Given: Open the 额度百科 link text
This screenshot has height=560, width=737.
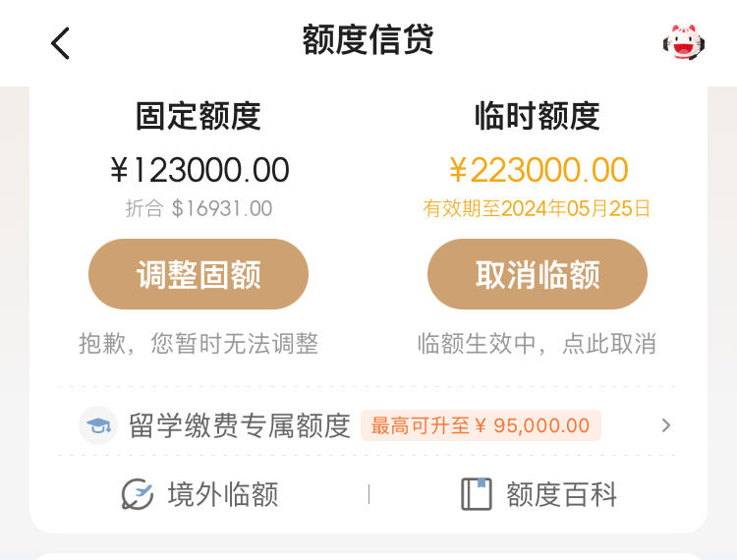Looking at the screenshot, I should click(x=562, y=494).
